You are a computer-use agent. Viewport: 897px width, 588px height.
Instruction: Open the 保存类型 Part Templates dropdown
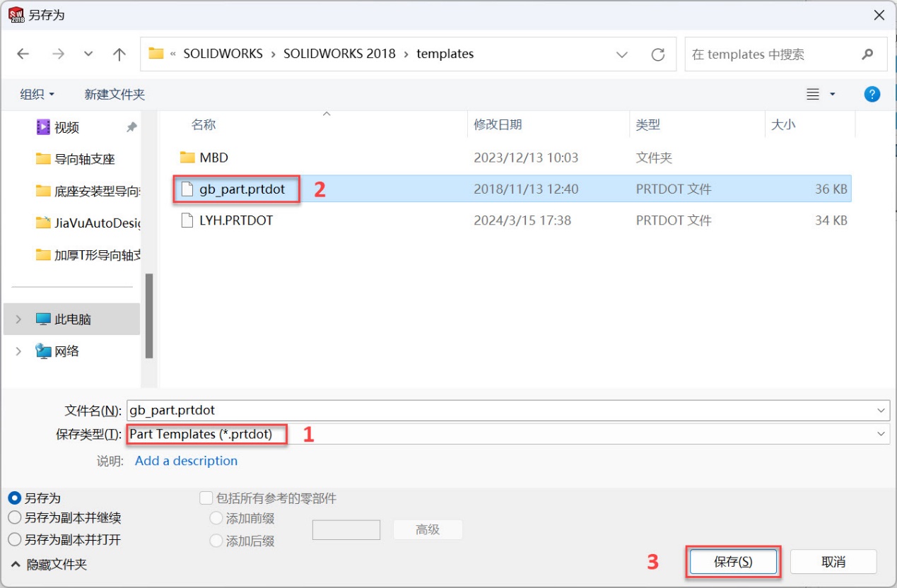(x=508, y=434)
